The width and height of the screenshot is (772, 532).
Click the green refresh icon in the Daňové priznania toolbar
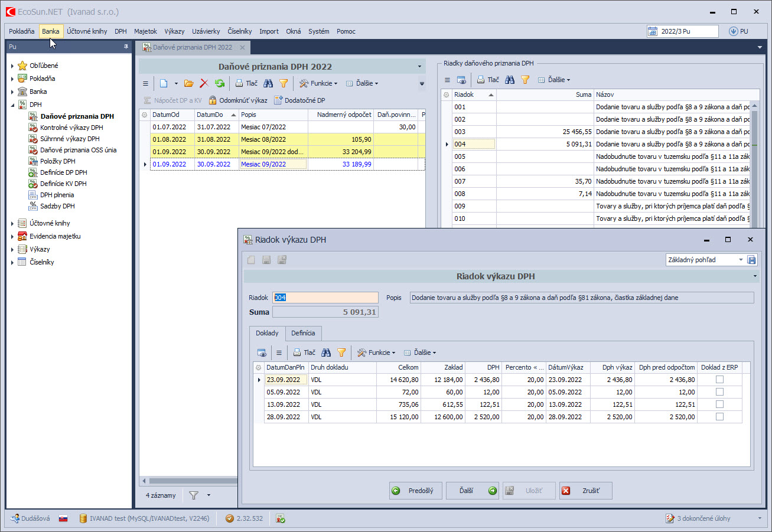[x=220, y=84]
